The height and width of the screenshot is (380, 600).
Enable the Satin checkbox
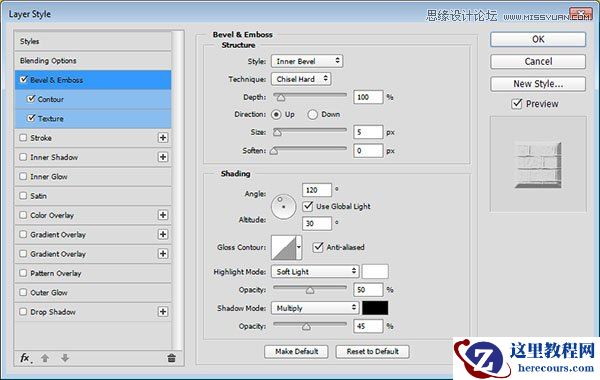point(23,196)
